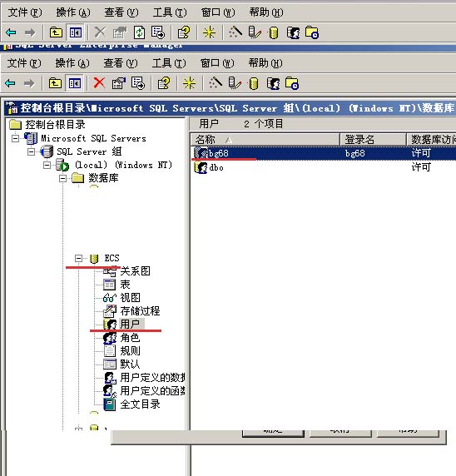Select the 用户 node under ECS
The image size is (456, 476).
click(131, 324)
